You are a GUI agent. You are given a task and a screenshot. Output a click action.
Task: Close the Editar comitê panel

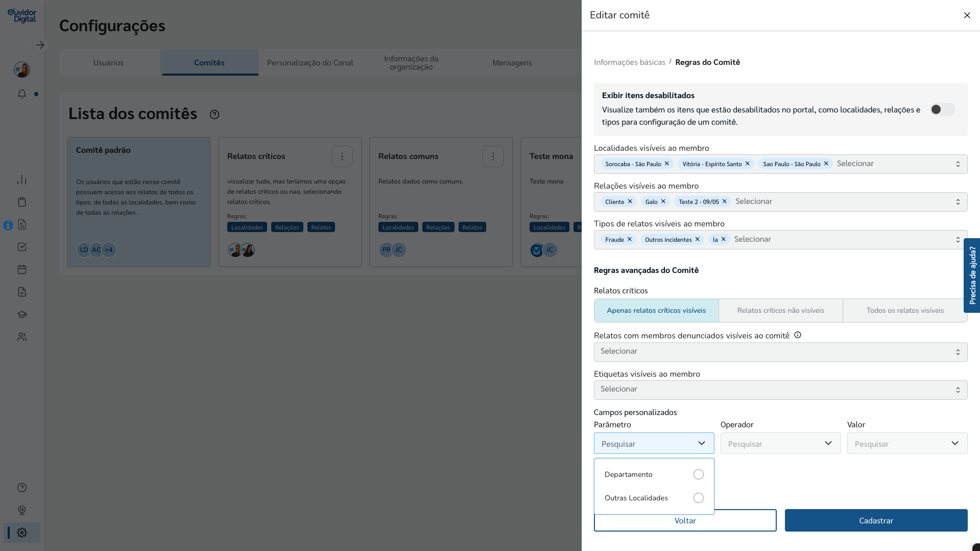(967, 15)
